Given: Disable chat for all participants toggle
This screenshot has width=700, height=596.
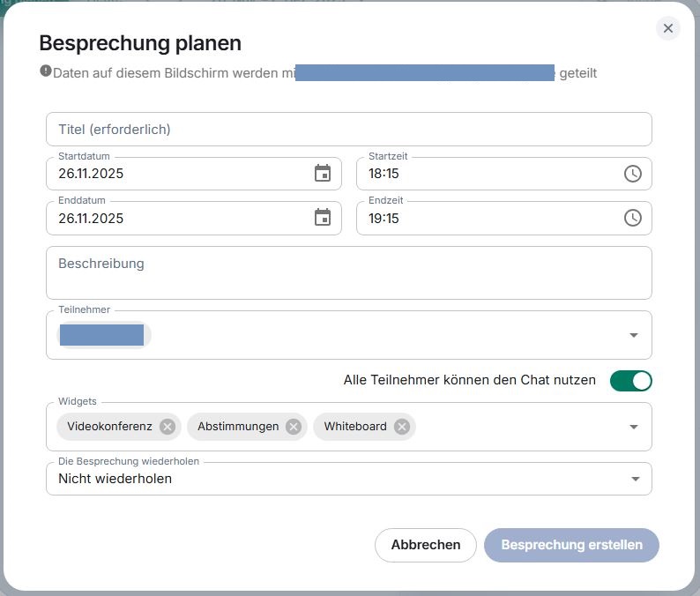Looking at the screenshot, I should [631, 381].
